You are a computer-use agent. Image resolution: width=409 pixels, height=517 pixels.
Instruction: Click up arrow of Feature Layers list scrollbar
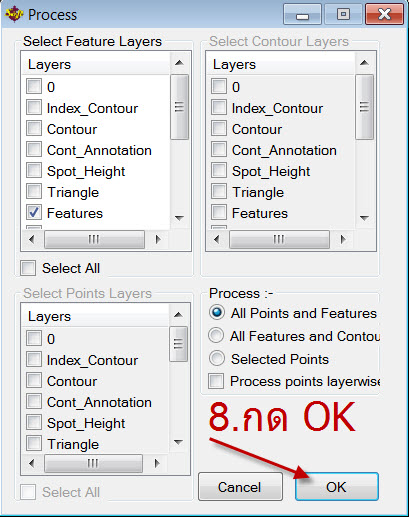179,63
